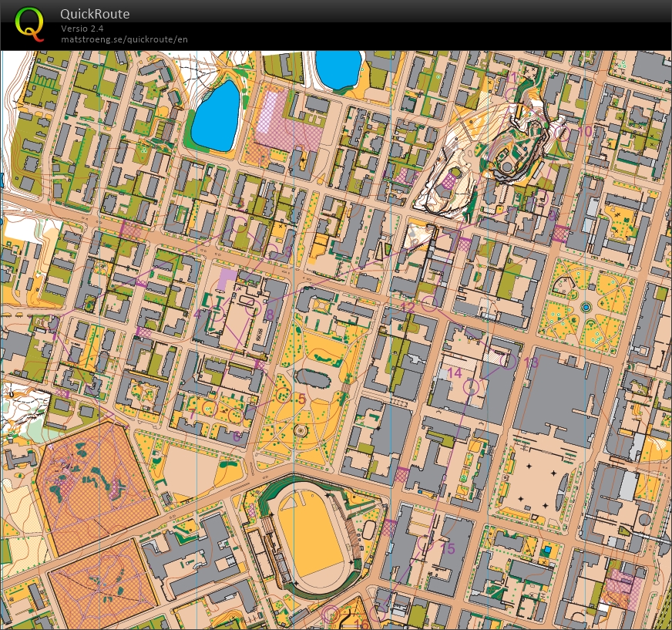Click control number 14 label
The width and height of the screenshot is (672, 630).
coord(455,372)
